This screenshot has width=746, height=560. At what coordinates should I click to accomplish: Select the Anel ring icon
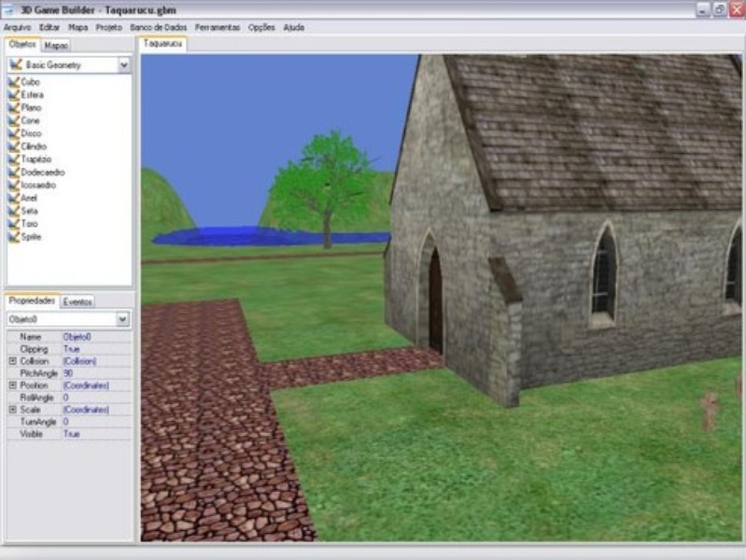pos(13,198)
